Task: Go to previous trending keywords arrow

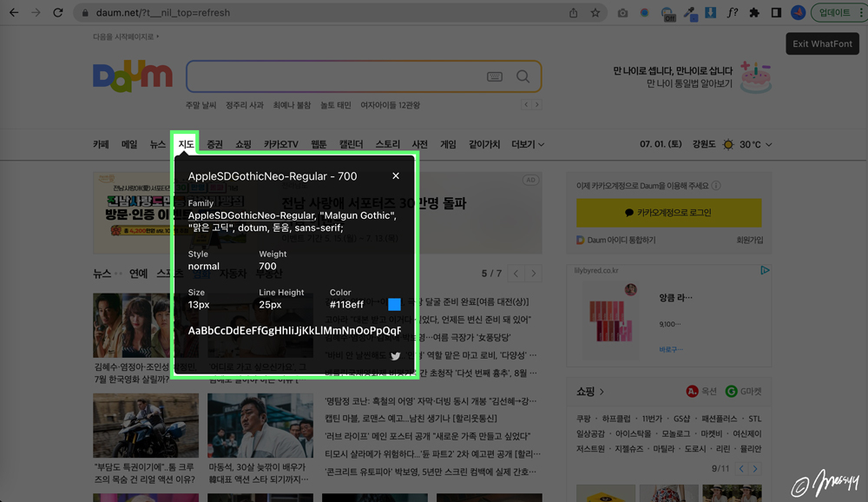Action: (526, 104)
